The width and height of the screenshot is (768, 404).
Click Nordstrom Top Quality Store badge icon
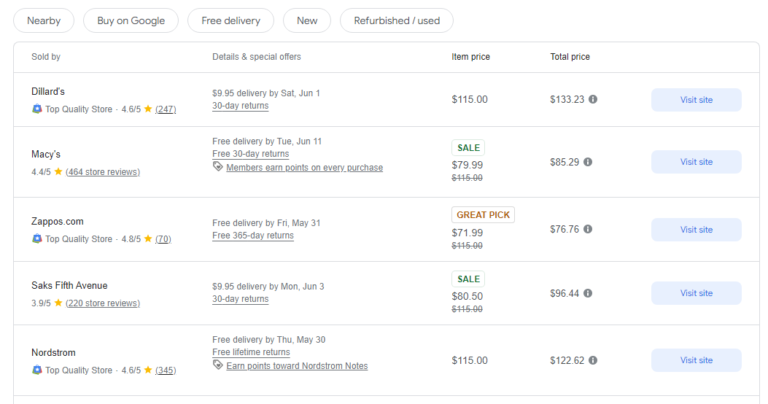click(37, 370)
